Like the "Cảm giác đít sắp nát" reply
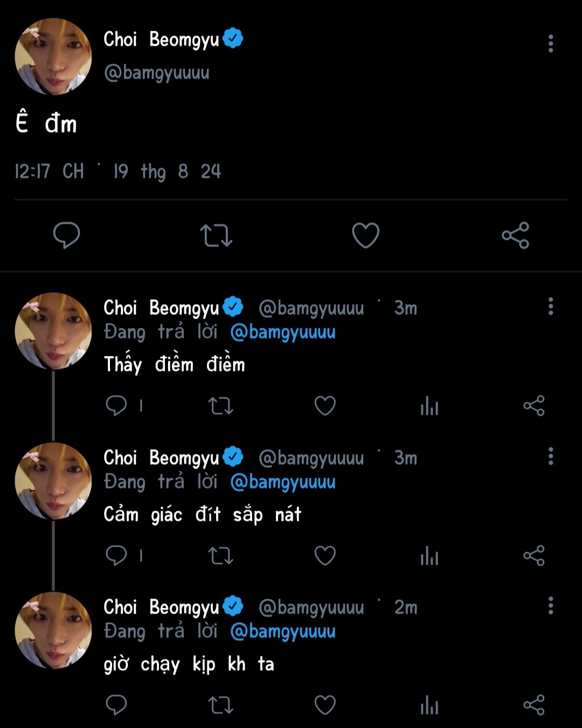Image resolution: width=582 pixels, height=728 pixels. click(x=324, y=555)
